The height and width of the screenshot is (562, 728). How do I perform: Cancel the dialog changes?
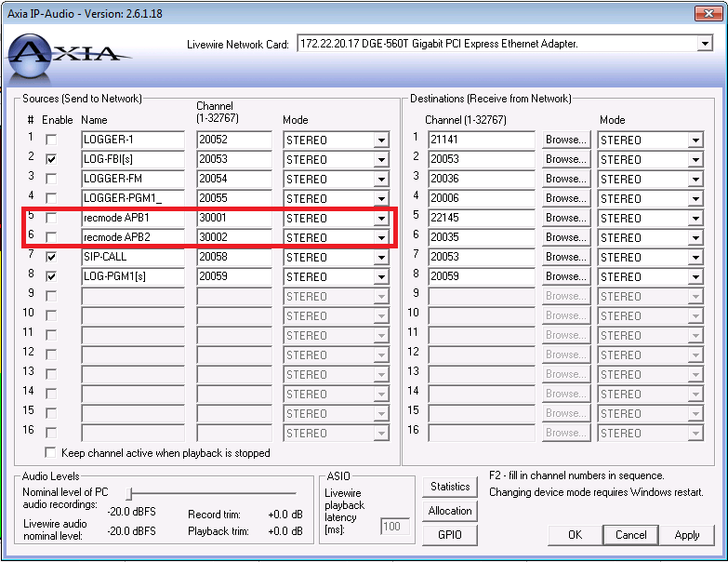(x=631, y=535)
